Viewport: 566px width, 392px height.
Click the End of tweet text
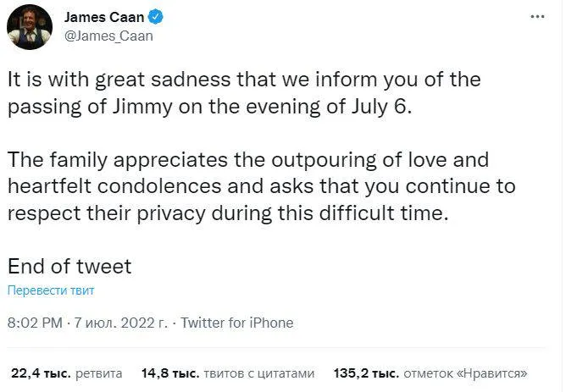[x=69, y=266]
